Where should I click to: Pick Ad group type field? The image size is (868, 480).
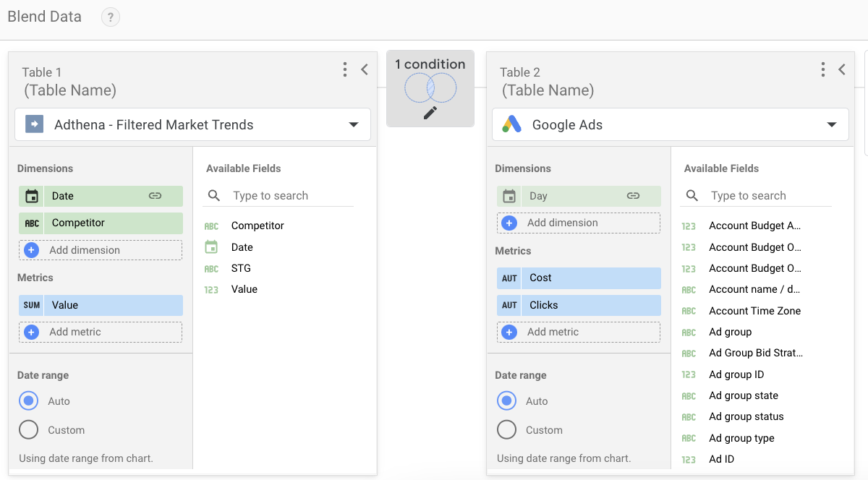coord(741,438)
